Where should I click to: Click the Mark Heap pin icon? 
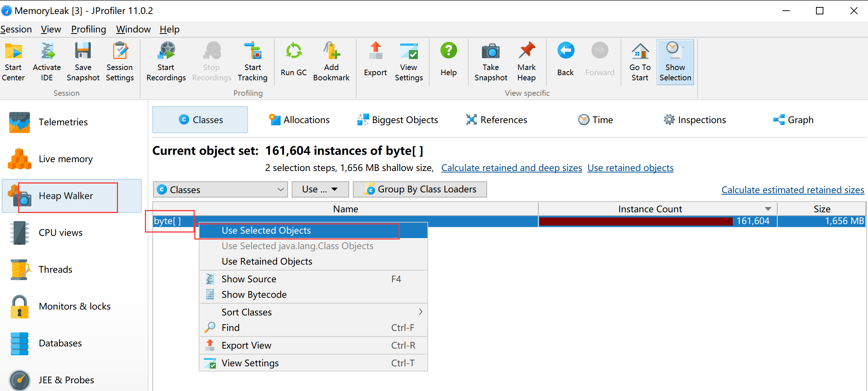coord(527,62)
